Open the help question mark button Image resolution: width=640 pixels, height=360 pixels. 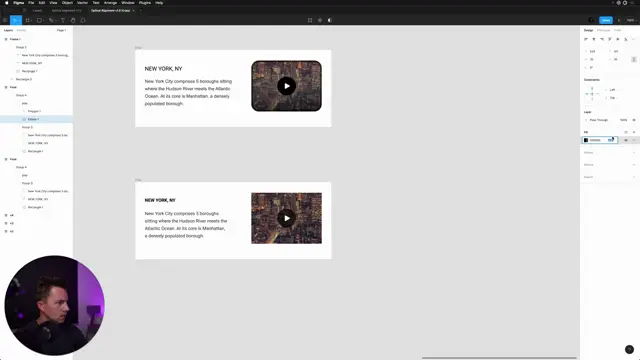point(629,349)
